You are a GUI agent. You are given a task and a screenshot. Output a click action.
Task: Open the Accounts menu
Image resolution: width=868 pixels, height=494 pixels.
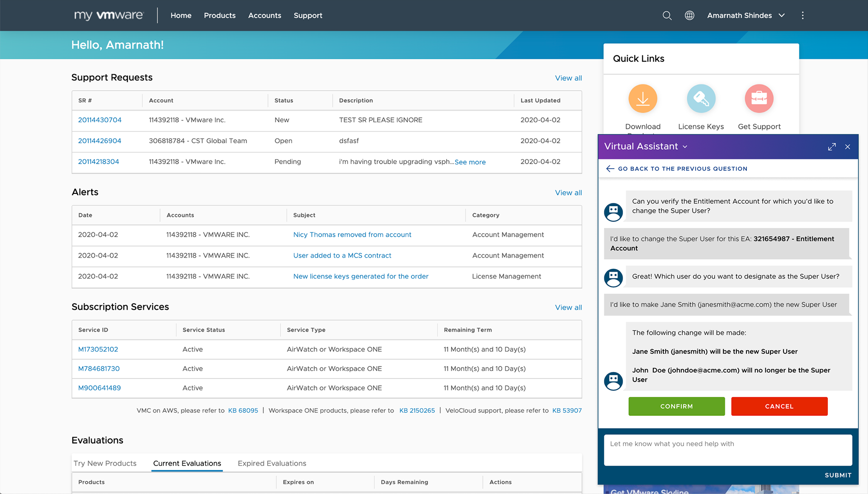pos(264,15)
